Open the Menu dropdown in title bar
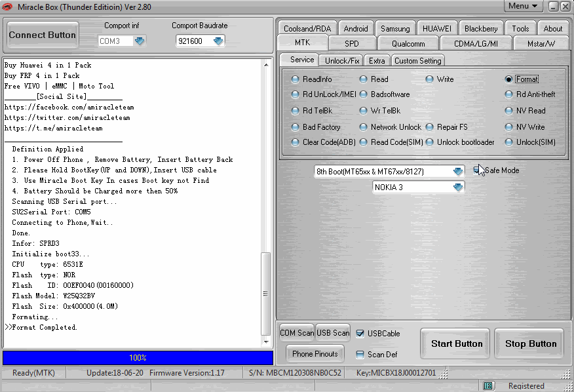Screen dimensions: 574x392 (524, 7)
